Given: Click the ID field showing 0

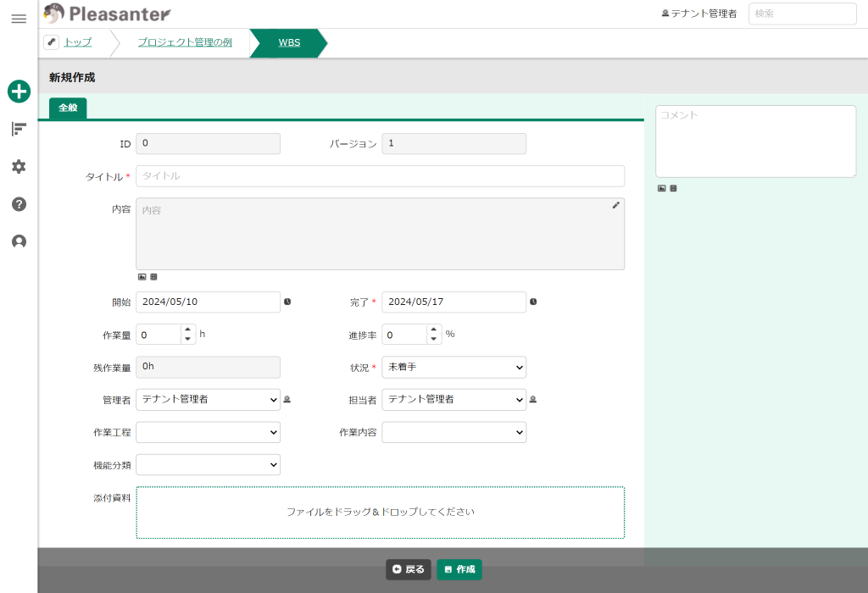Looking at the screenshot, I should click(x=209, y=143).
